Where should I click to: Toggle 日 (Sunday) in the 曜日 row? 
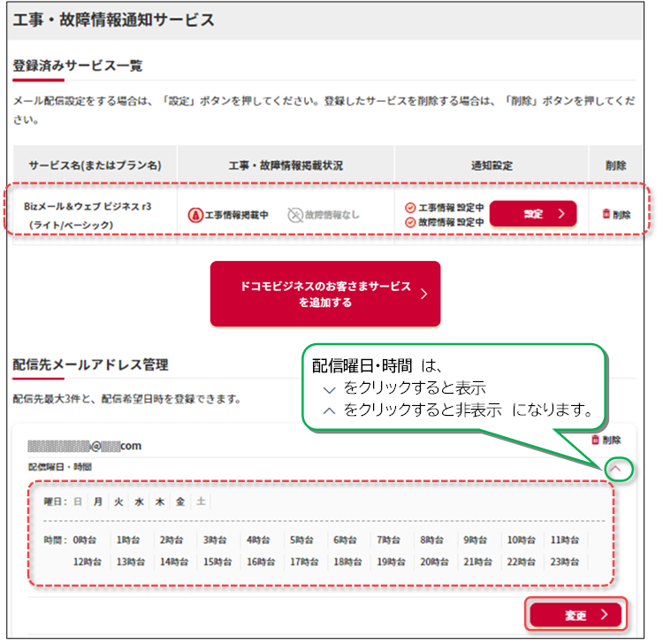78,502
